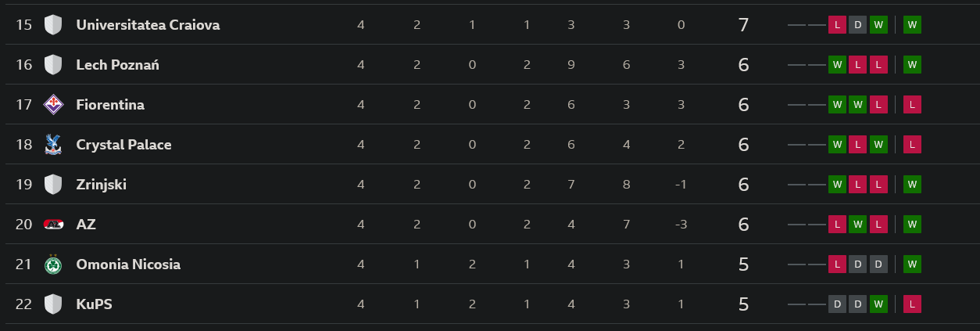
Task: Click the Omonia Nicosia club badge
Action: point(53,264)
